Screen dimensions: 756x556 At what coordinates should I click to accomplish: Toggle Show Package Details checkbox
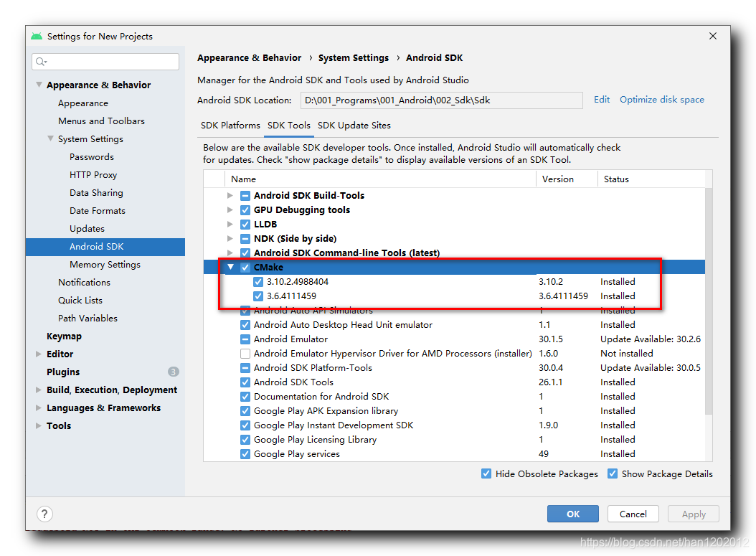613,473
